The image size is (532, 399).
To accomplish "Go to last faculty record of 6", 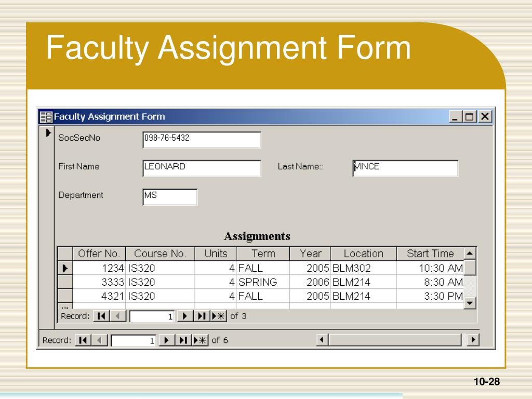I will click(183, 340).
